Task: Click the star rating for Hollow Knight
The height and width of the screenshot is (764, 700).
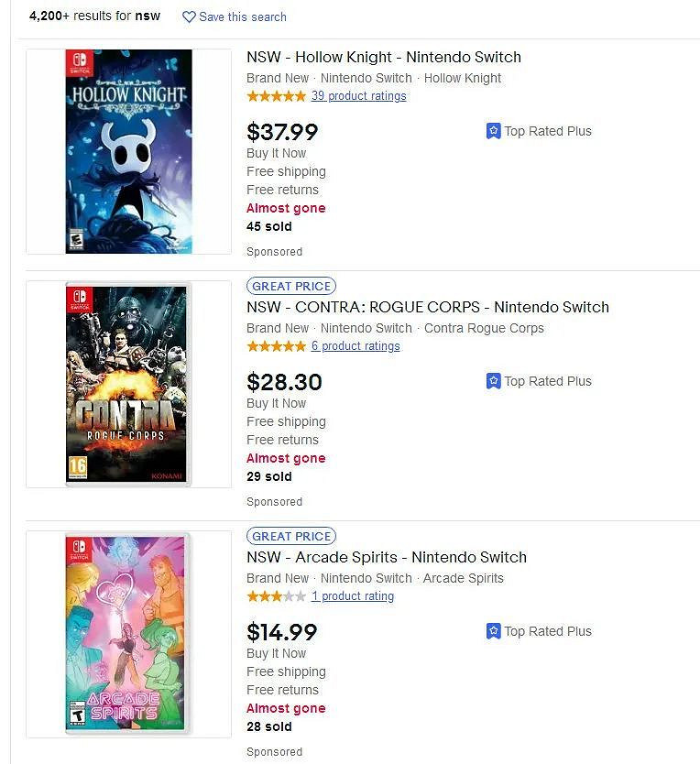Action: 276,96
